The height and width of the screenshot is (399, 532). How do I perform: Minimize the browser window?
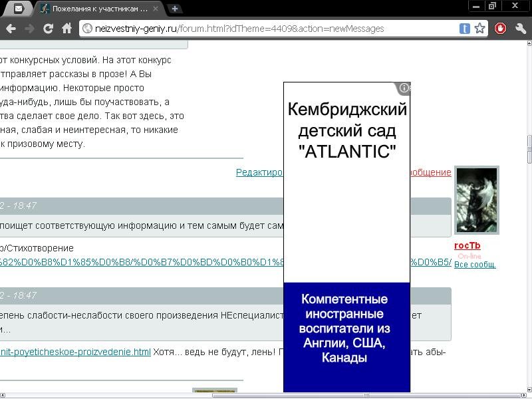tap(475, 6)
